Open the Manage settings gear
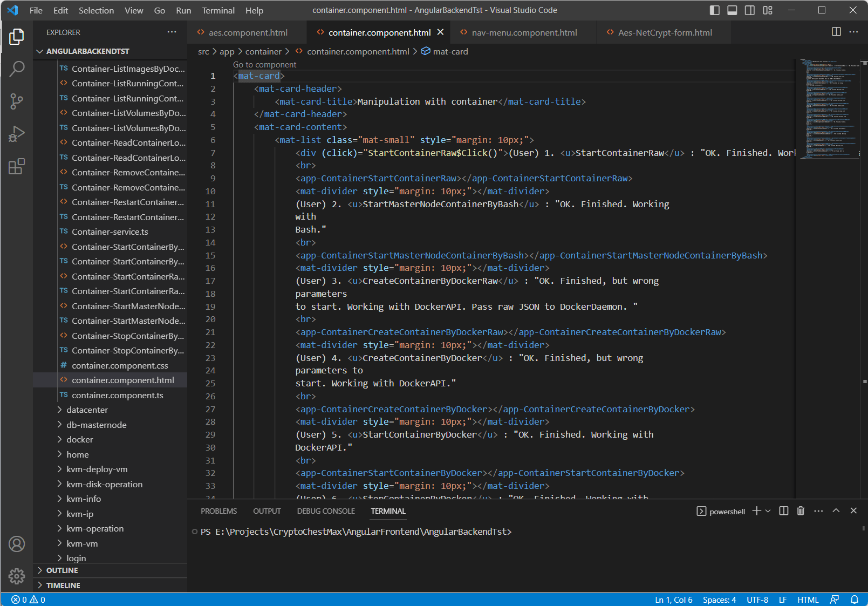The image size is (868, 606). click(17, 576)
